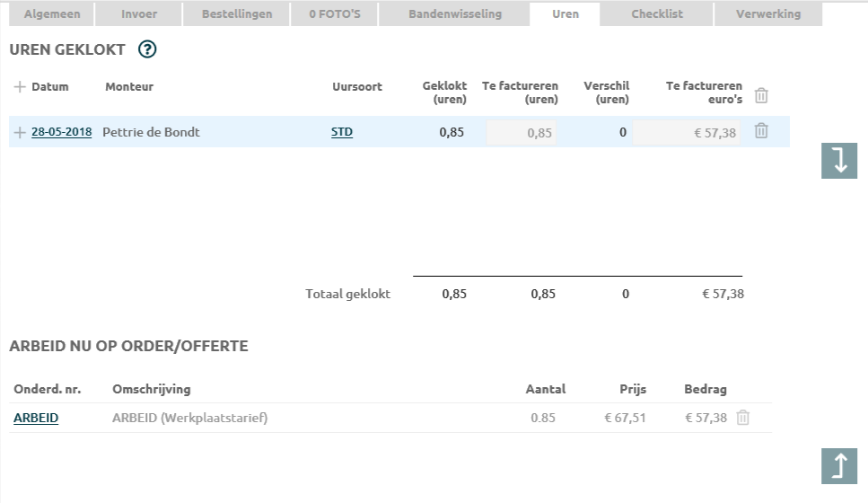Screen dimensions: 868x503
Task: Click the ARBEID part number link
Action: (x=36, y=418)
